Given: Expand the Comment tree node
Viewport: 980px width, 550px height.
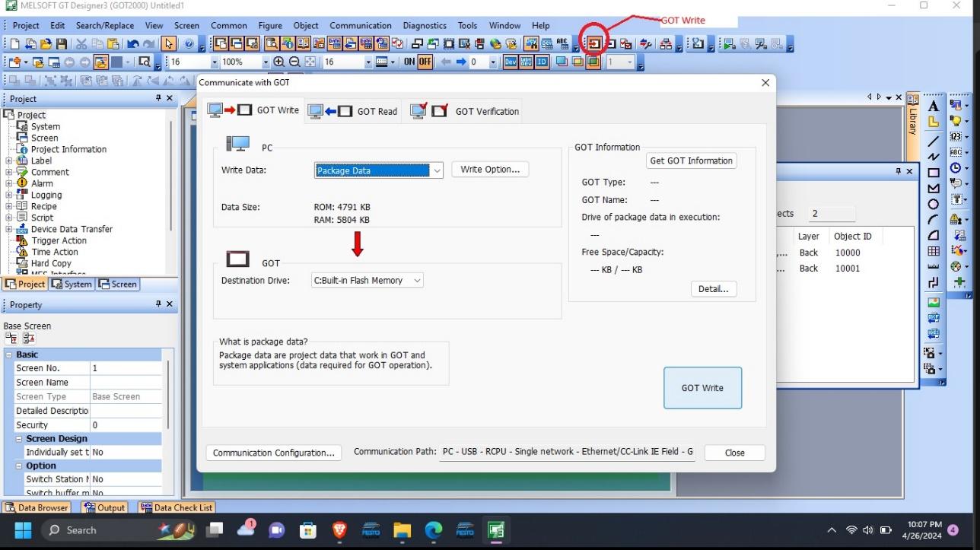Looking at the screenshot, I should (x=9, y=172).
